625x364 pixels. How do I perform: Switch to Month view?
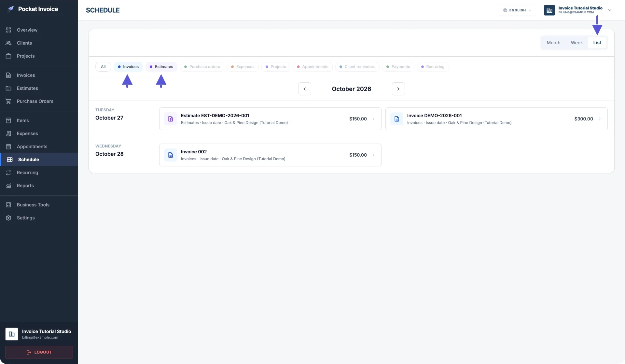click(x=553, y=43)
